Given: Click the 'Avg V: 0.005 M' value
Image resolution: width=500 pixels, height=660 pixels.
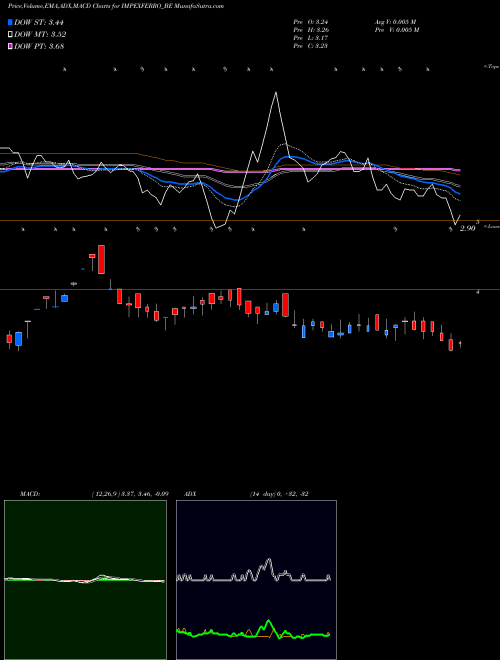Looking at the screenshot, I should [396, 22].
